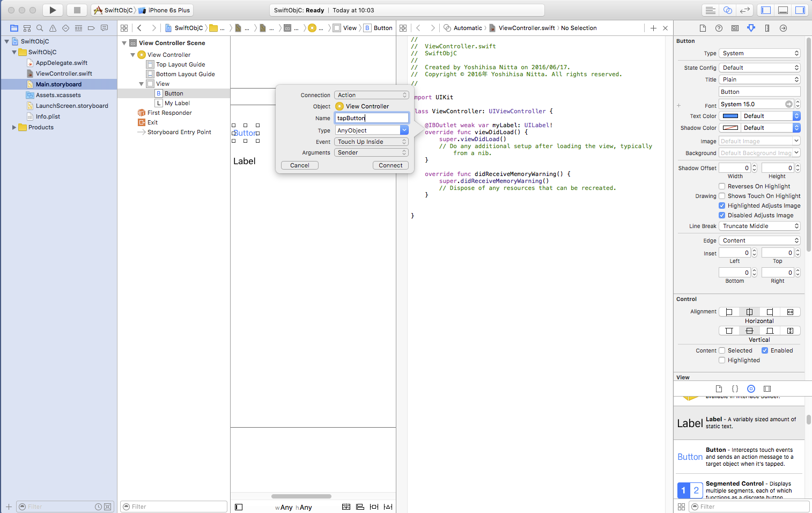Uncheck Highlighted Adjusts Image

[722, 206]
